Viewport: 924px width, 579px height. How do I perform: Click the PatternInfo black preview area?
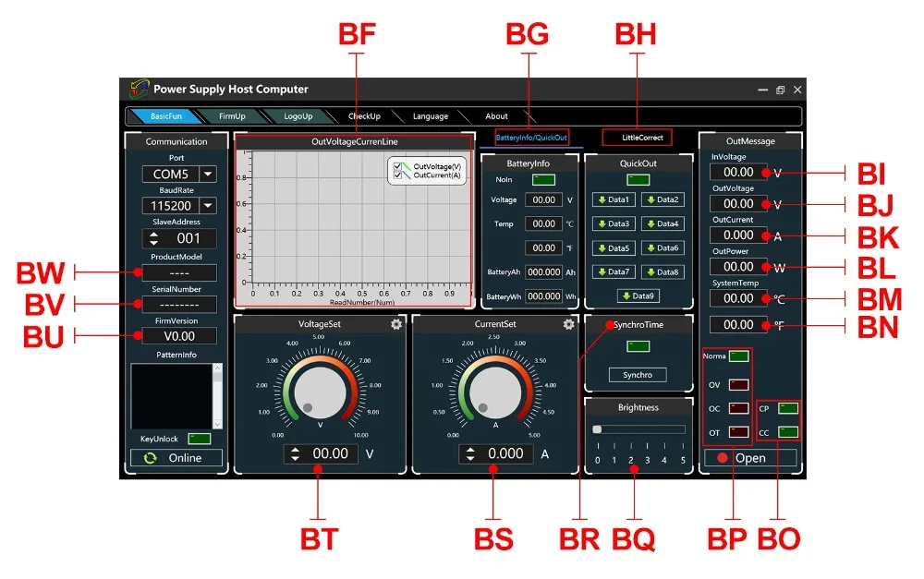point(172,396)
